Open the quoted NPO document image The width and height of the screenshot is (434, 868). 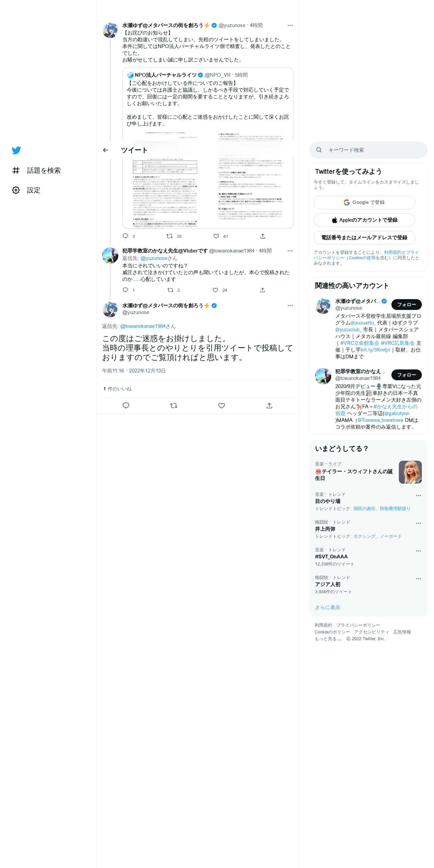208,180
